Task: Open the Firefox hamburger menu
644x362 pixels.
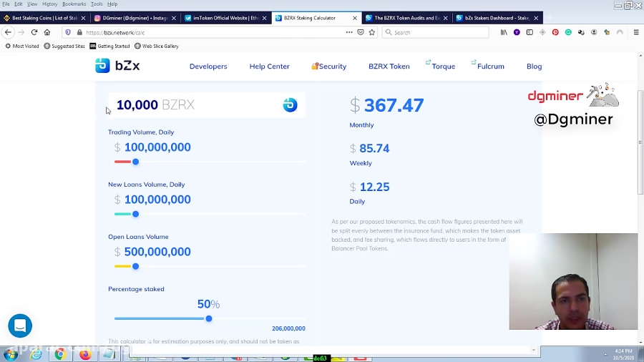Action: pyautogui.click(x=636, y=32)
